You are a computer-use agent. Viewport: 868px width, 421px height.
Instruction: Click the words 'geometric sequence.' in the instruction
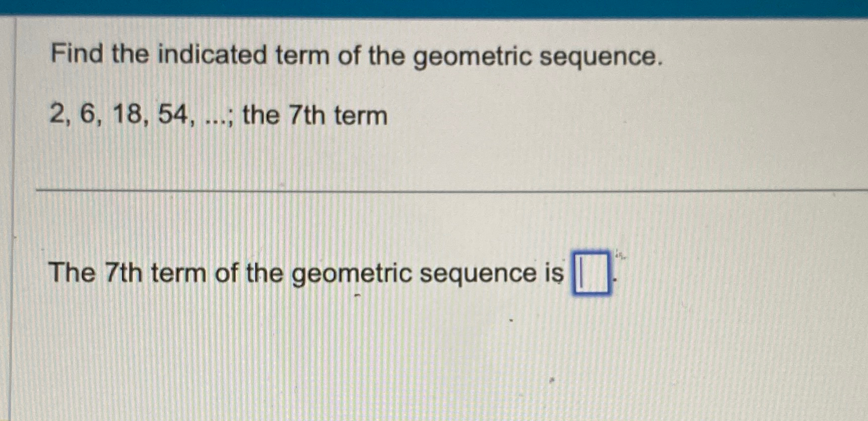[537, 57]
